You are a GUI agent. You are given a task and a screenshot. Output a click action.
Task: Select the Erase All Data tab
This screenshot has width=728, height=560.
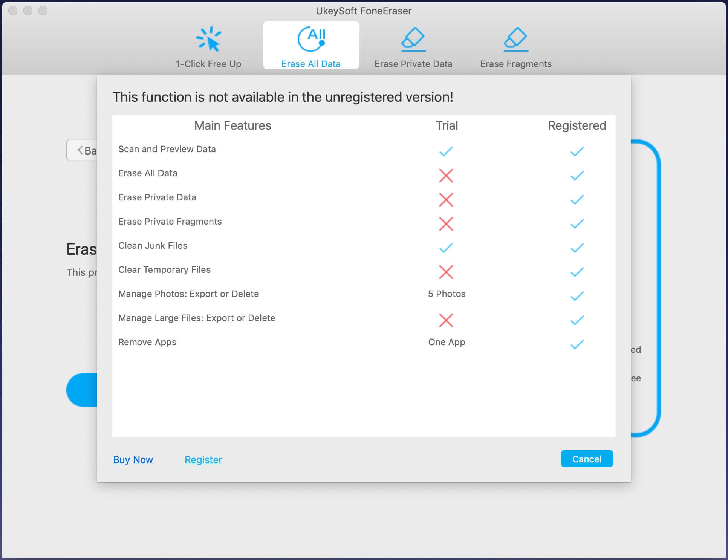311,46
